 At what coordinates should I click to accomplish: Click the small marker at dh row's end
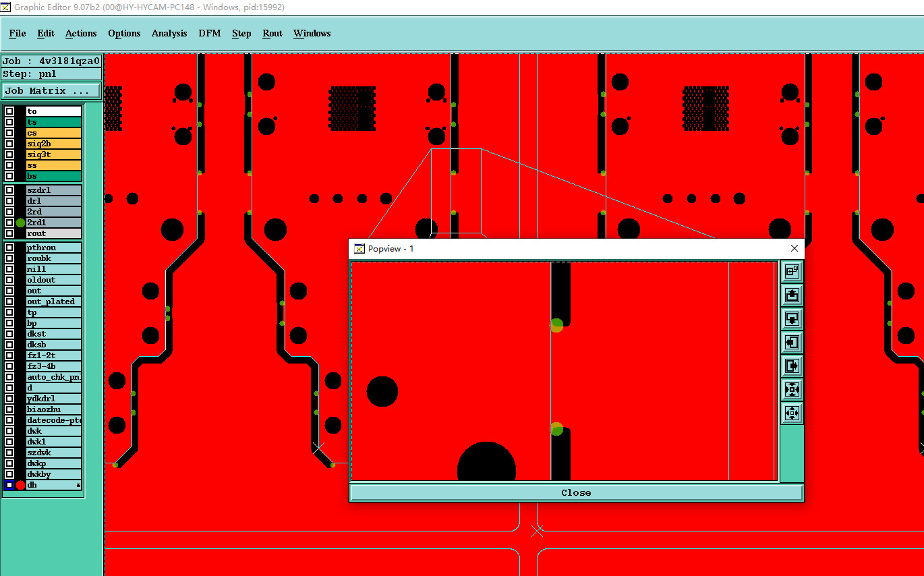78,485
